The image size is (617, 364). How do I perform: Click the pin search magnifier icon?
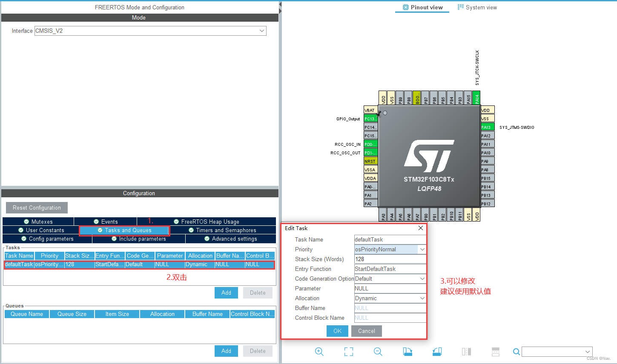point(516,352)
